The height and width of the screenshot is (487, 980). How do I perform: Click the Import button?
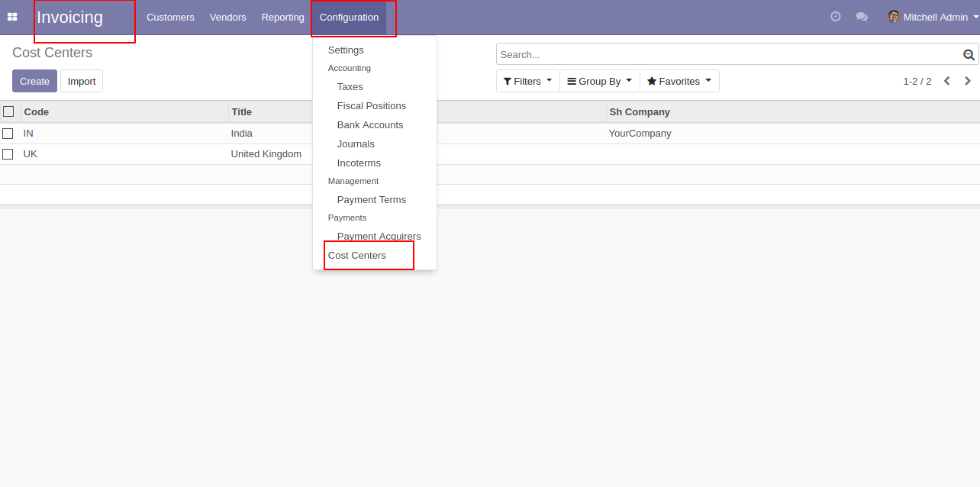tap(82, 81)
